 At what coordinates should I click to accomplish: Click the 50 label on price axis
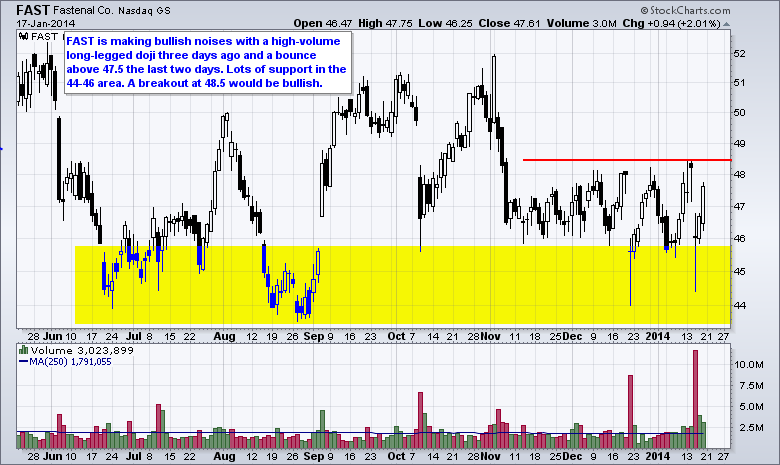(740, 112)
